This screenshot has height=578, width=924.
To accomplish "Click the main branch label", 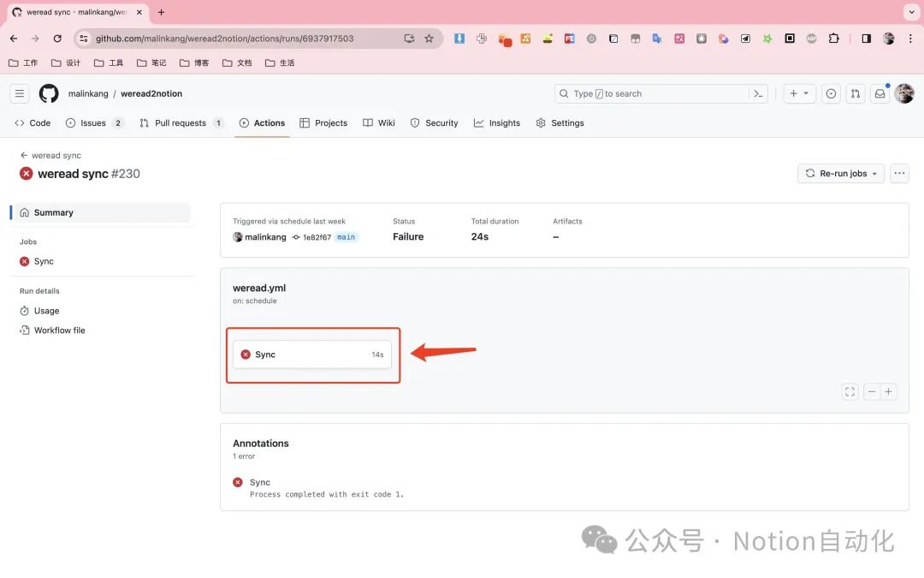I will (x=346, y=237).
